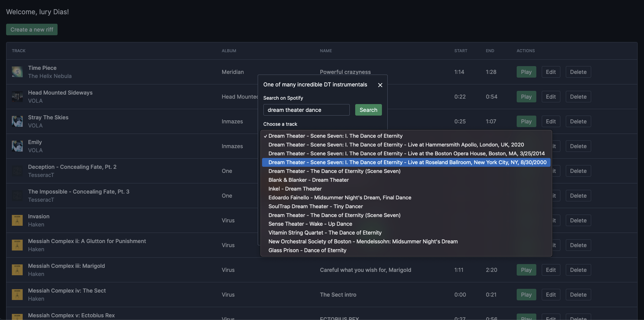Delete the Invasion riff

578,220
